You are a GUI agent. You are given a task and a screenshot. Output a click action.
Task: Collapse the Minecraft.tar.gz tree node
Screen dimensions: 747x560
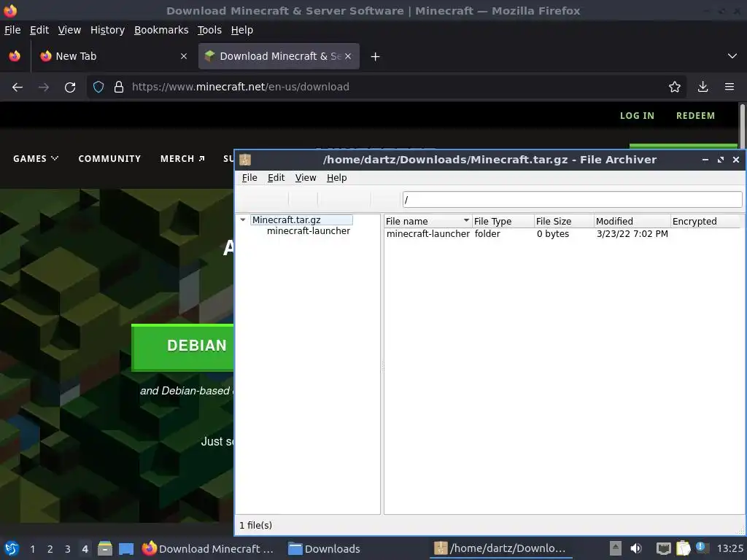click(x=243, y=220)
